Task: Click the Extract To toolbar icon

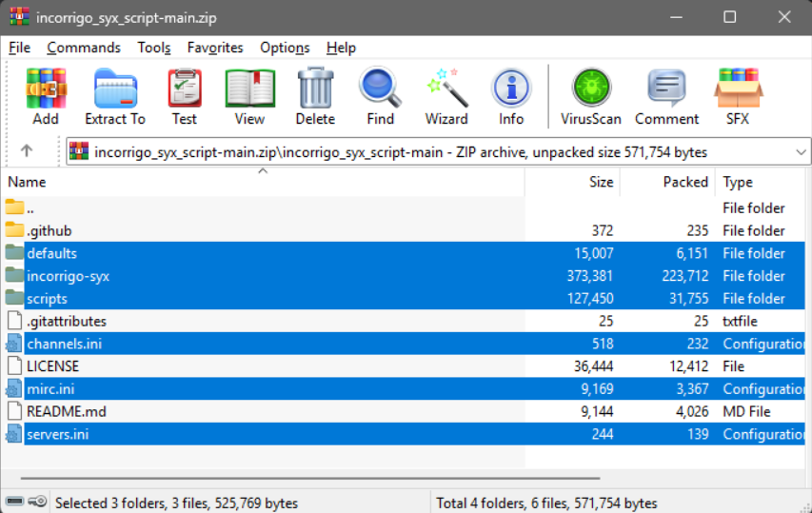Action: (x=115, y=89)
